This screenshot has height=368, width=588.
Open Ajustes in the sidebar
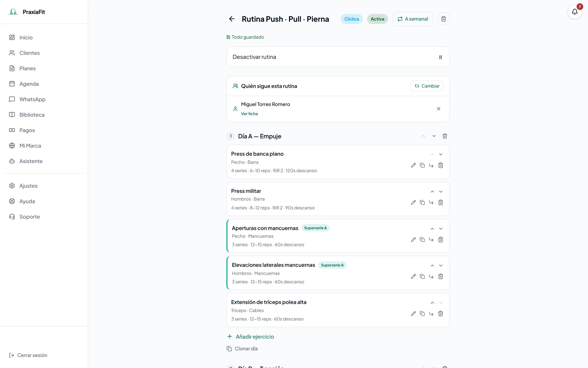[x=44, y=186]
